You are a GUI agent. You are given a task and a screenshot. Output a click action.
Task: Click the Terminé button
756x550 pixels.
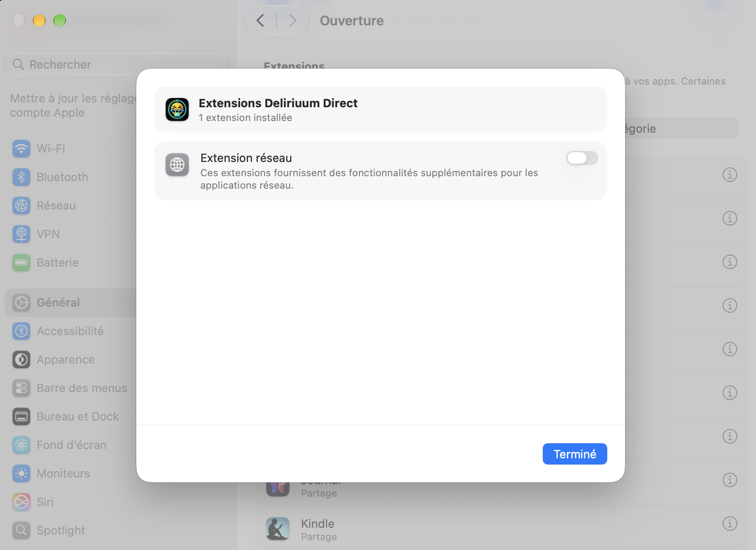click(x=574, y=454)
